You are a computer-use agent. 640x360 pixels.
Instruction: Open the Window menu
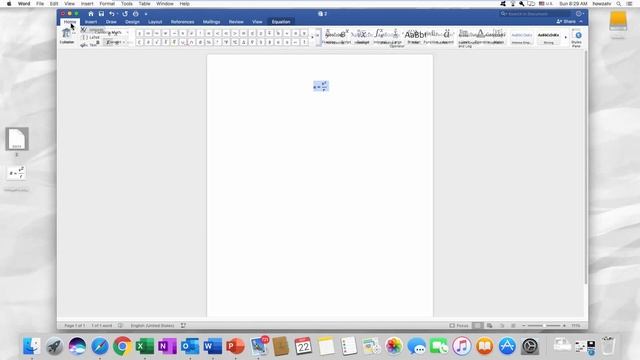click(x=165, y=4)
